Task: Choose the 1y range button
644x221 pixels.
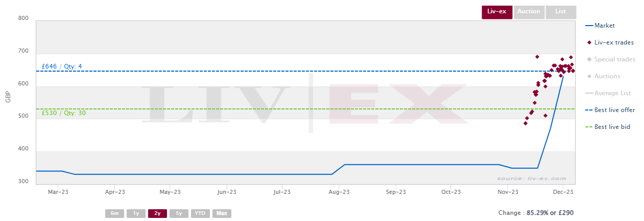Action: pos(136,213)
